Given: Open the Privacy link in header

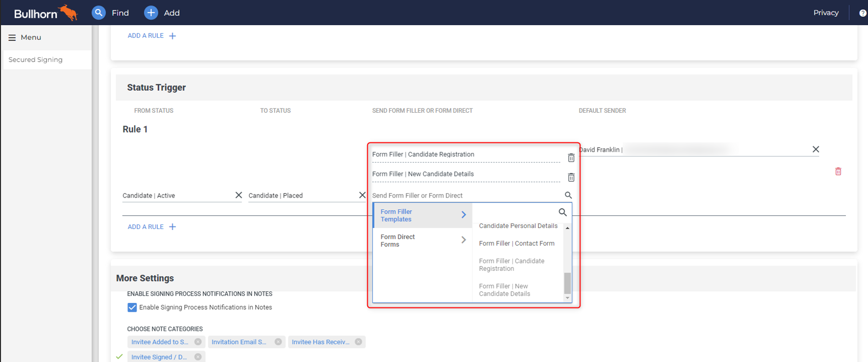Looking at the screenshot, I should coord(826,13).
